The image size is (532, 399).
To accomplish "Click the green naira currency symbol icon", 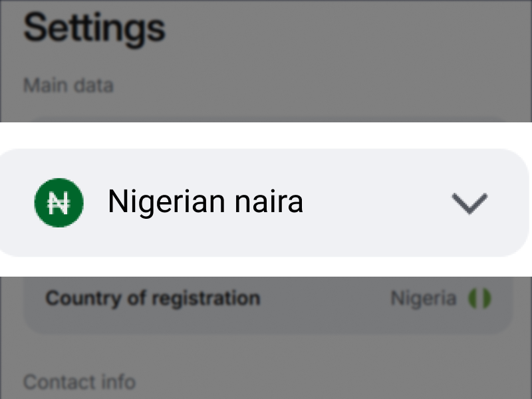I will tap(59, 202).
